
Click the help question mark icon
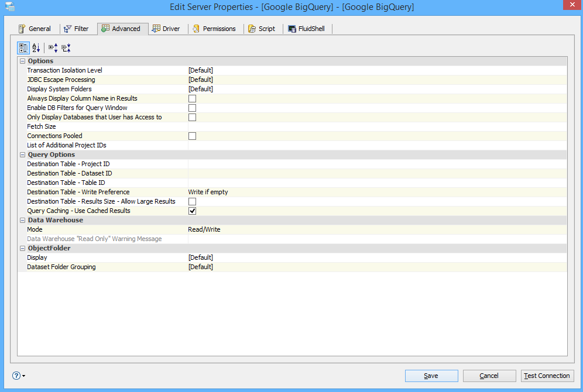coord(16,376)
